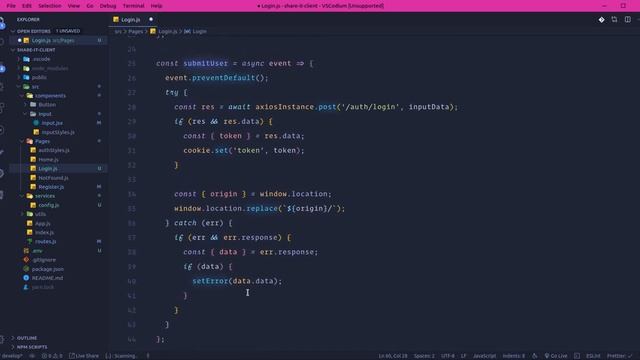This screenshot has width=640, height=360.
Task: Collapse the Pages folder
Action: point(42,141)
